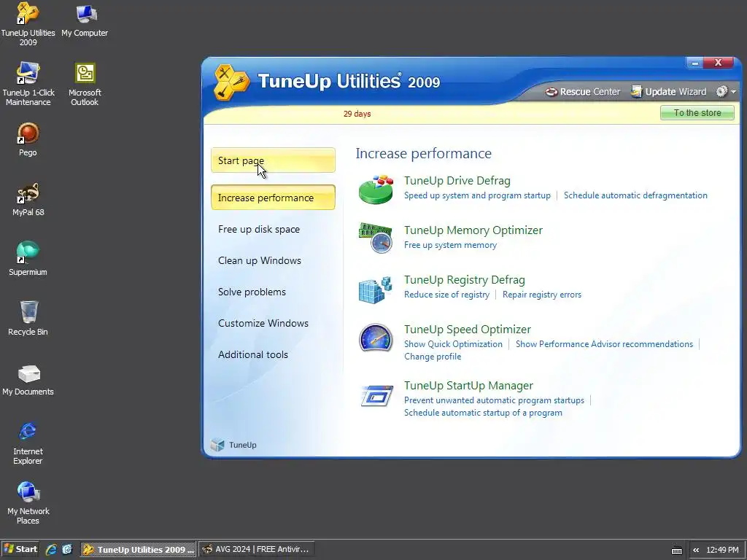The height and width of the screenshot is (560, 747).
Task: Click the keyboard icon in system tray
Action: pyautogui.click(x=677, y=550)
